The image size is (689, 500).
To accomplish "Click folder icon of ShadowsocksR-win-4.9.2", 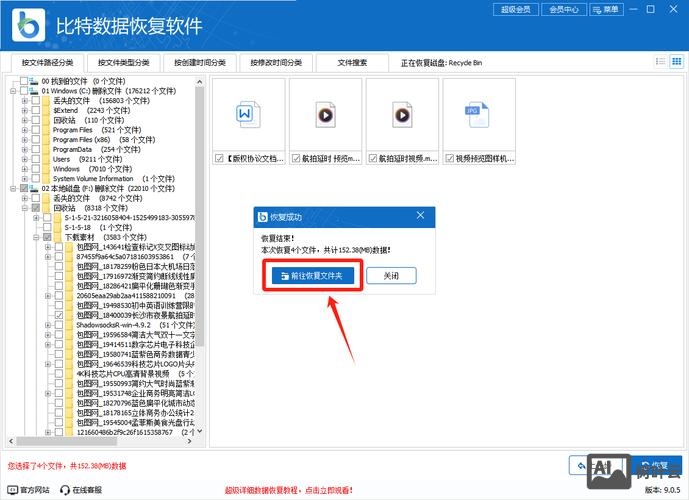I will [69, 325].
